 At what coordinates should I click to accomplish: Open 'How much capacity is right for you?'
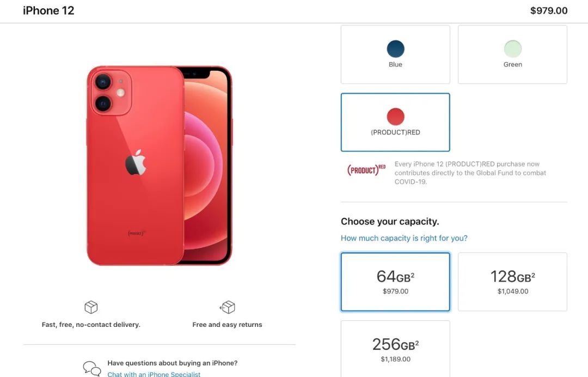(x=404, y=238)
